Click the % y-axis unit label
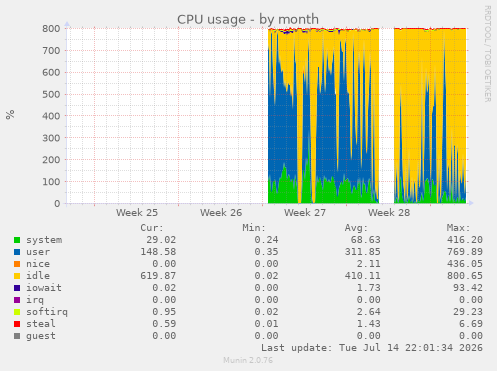The image size is (497, 371). pos(10,114)
